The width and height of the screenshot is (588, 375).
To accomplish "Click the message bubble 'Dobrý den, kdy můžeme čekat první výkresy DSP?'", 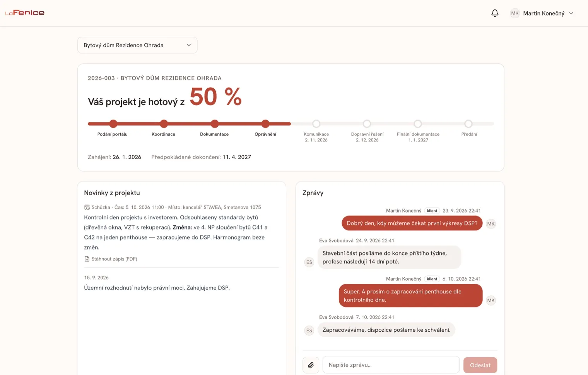I will (412, 223).
